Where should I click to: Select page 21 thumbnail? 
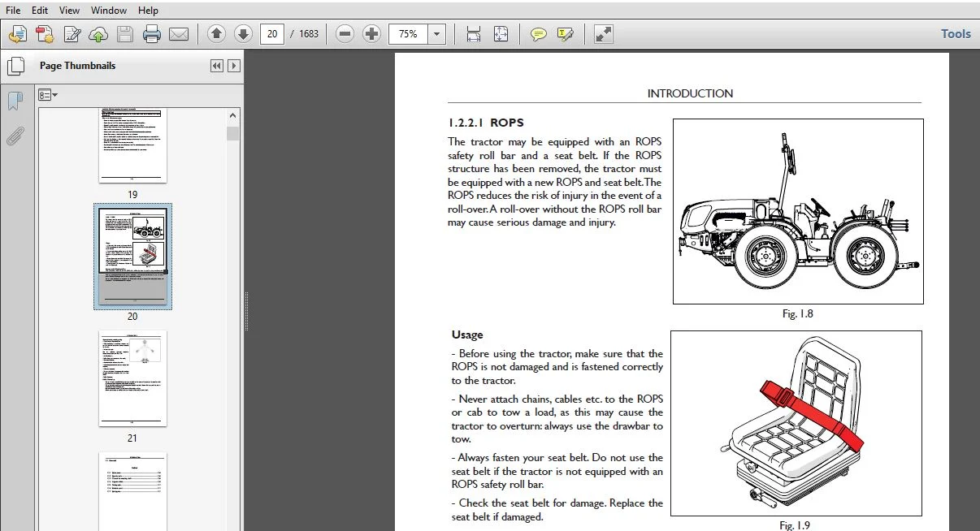pyautogui.click(x=132, y=378)
